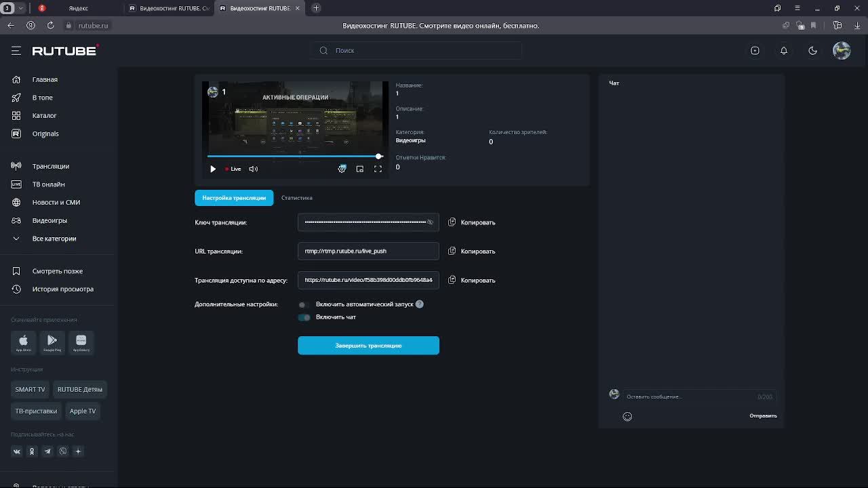This screenshot has height=488, width=868.
Task: Mute the stream player volume
Action: pos(254,169)
